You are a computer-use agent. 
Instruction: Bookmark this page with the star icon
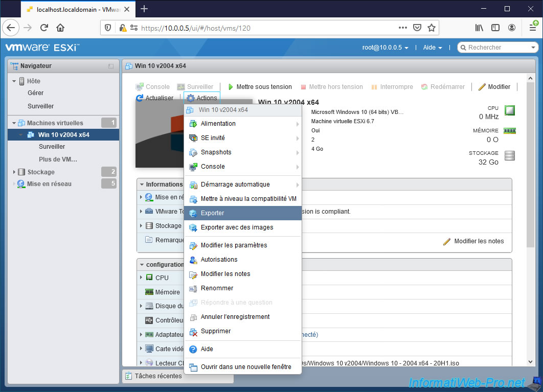point(431,28)
